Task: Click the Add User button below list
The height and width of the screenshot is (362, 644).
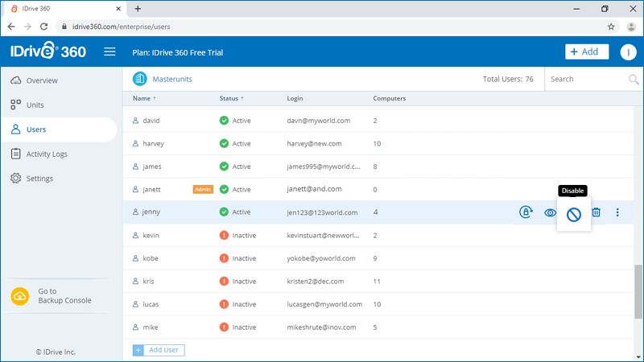Action: click(158, 350)
